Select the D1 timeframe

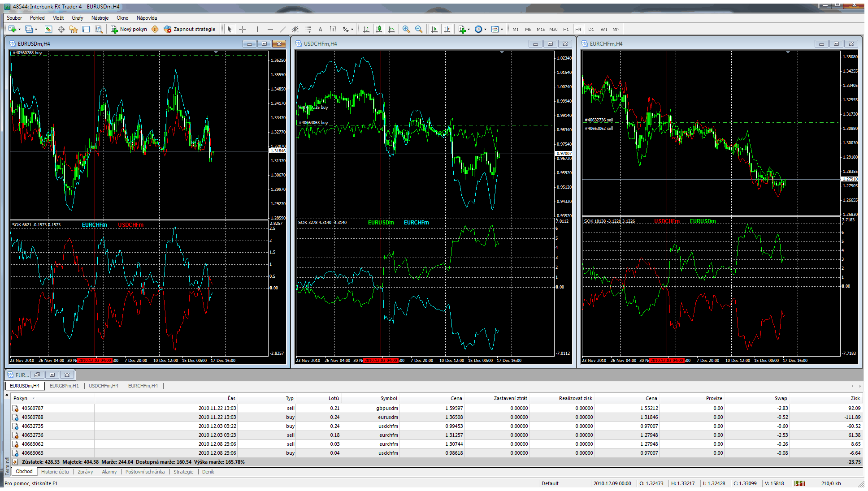591,29
